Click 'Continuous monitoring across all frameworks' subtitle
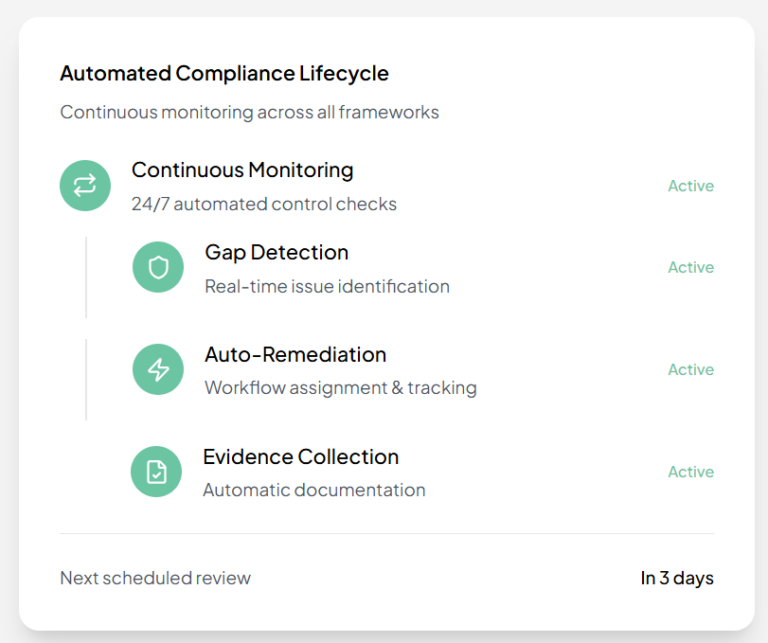Screen dimensions: 768x643 click(x=249, y=112)
